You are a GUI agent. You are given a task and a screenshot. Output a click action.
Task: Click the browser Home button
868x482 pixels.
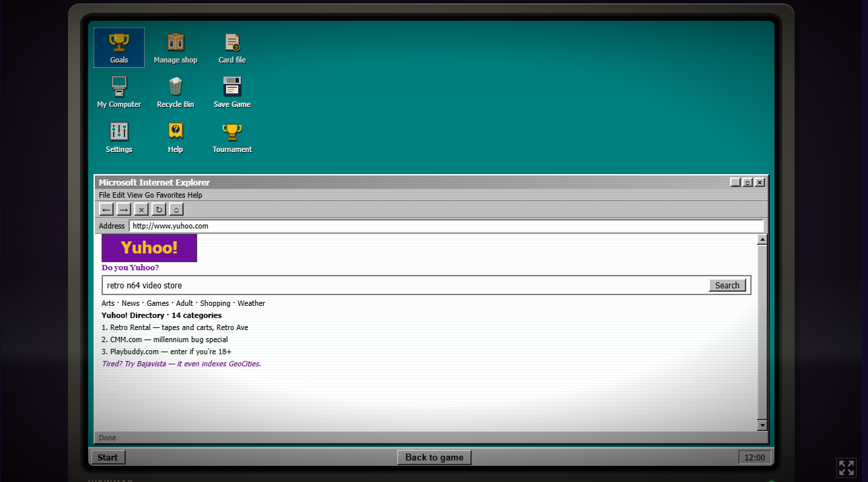176,209
